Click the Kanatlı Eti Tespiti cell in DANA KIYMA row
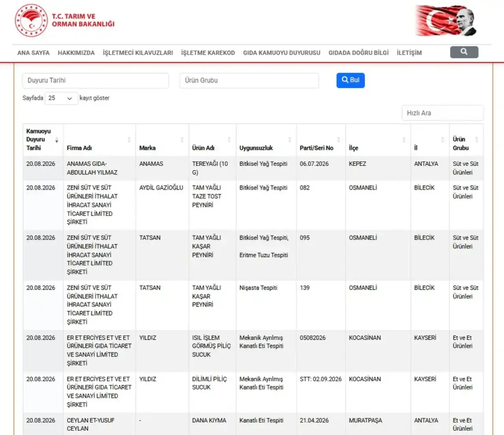The image size is (504, 435). click(266, 424)
